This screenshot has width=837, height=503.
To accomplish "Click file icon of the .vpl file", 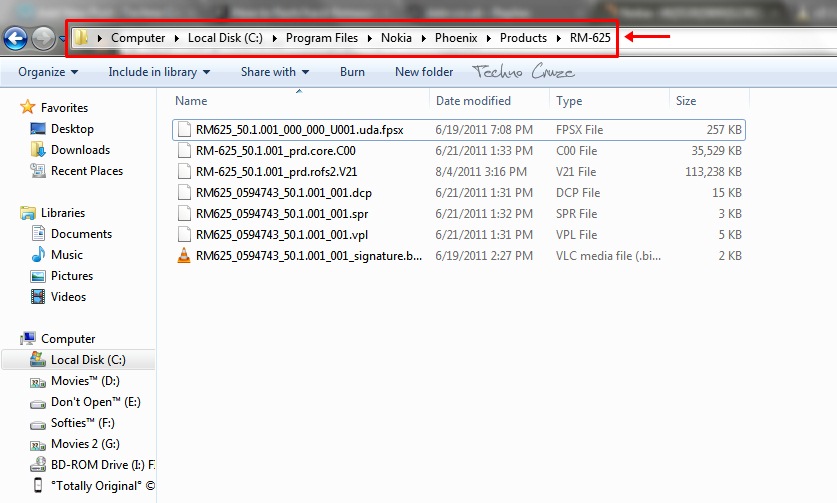I will pos(184,234).
